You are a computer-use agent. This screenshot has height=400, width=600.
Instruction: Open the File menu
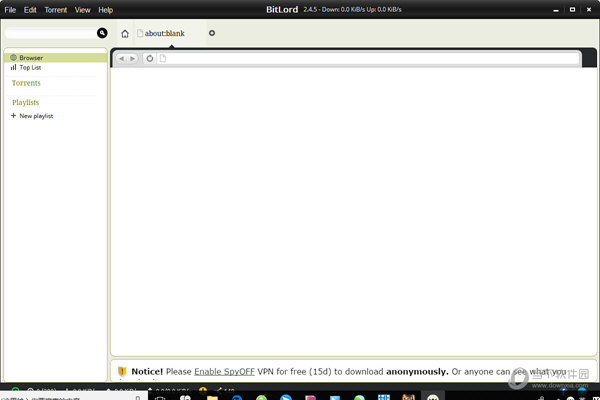pos(10,10)
